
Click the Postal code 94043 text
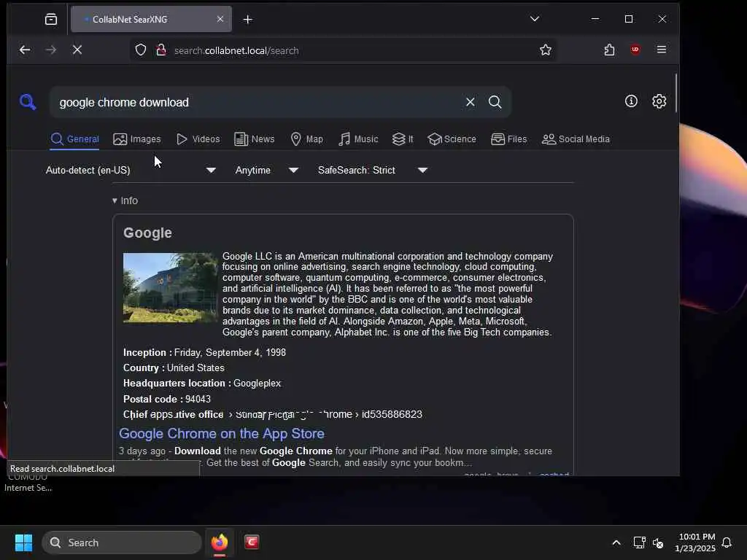click(x=167, y=399)
